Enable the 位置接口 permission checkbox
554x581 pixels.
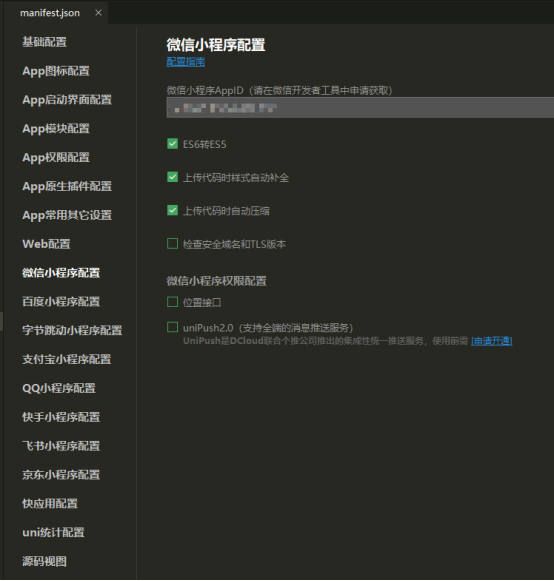click(172, 302)
